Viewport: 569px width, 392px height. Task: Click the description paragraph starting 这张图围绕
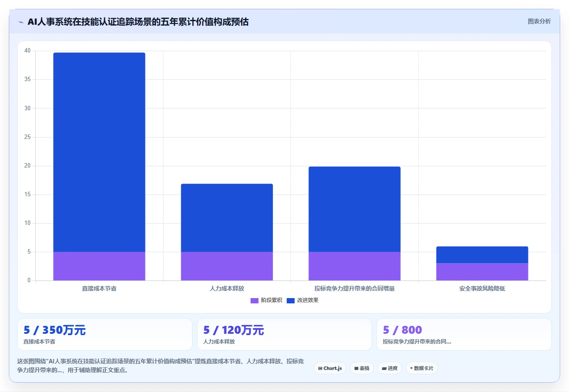(160, 366)
